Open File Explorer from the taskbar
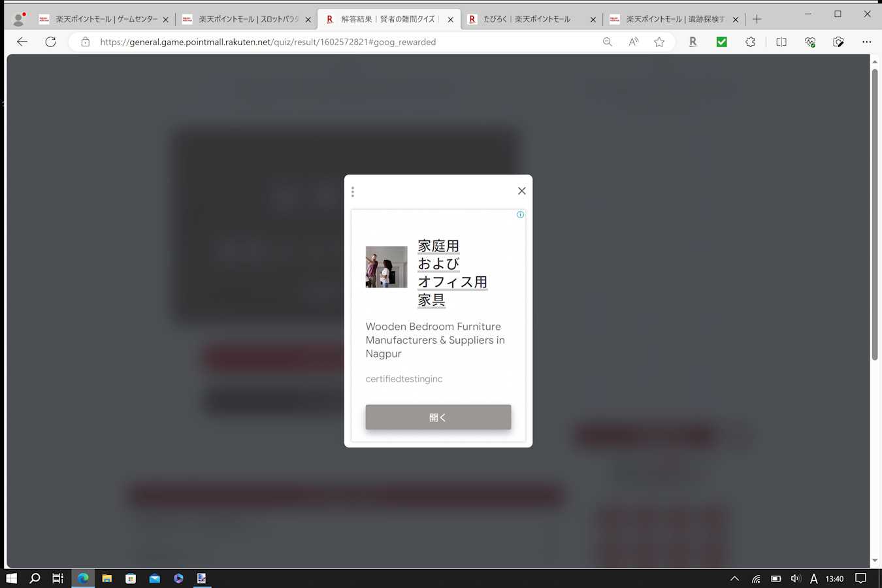 pos(106,578)
